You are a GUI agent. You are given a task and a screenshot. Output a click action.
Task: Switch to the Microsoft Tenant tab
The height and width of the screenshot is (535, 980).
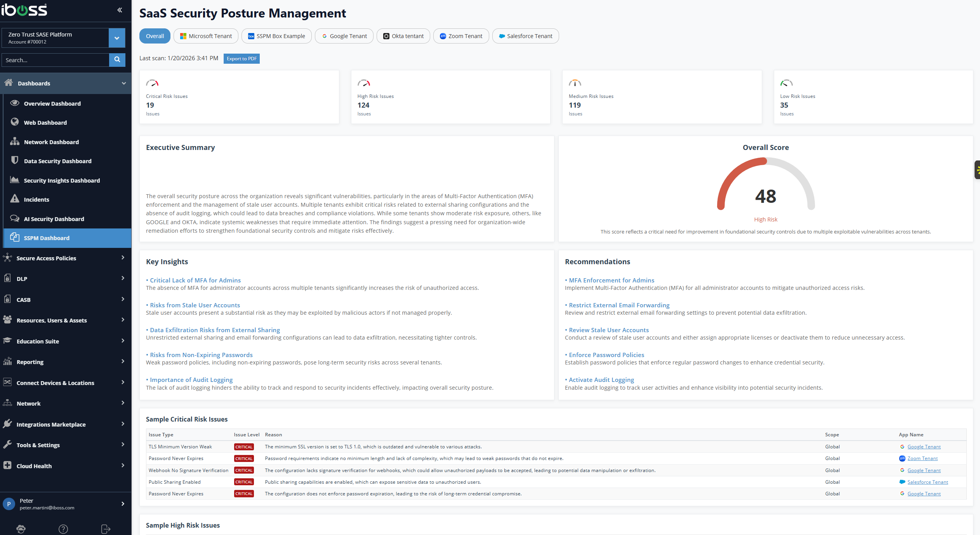coord(206,36)
